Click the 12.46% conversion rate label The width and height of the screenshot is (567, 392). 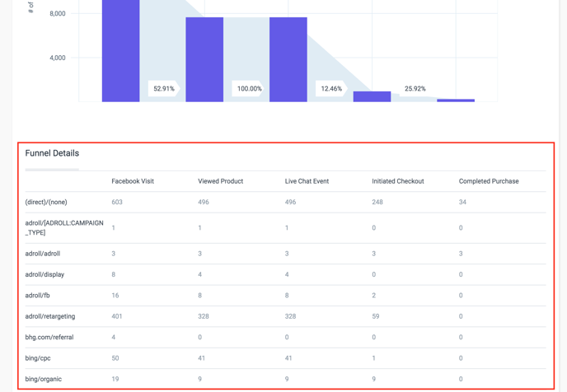pos(331,89)
